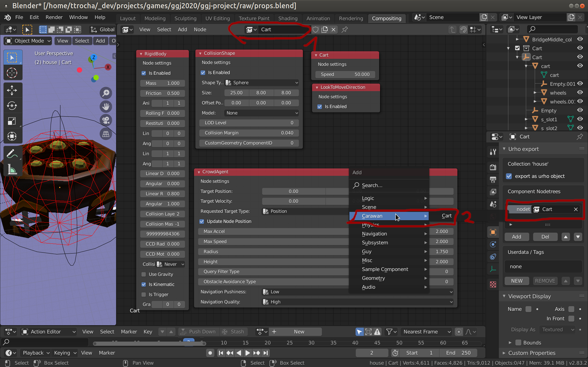Hide wheels object in outliner
588x367 pixels.
pyautogui.click(x=580, y=92)
